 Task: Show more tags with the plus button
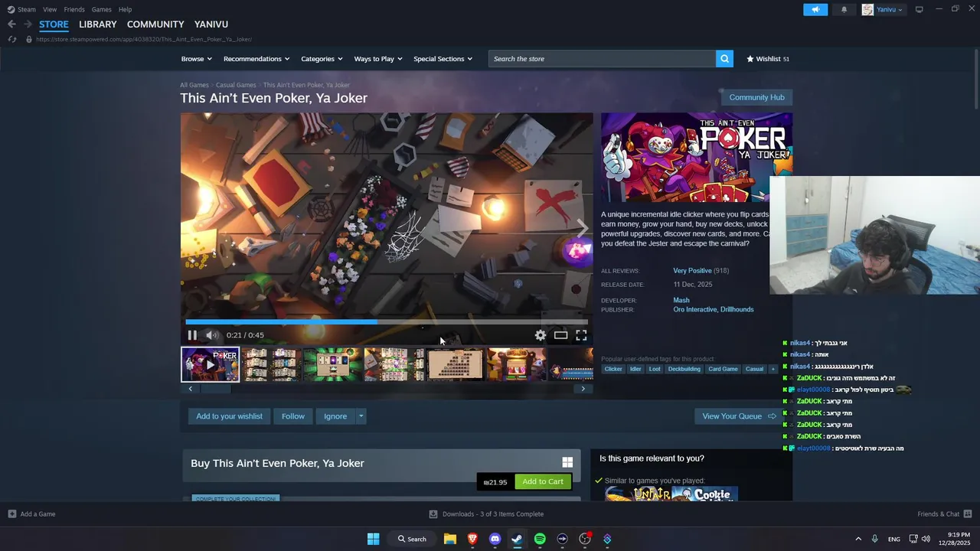(773, 369)
